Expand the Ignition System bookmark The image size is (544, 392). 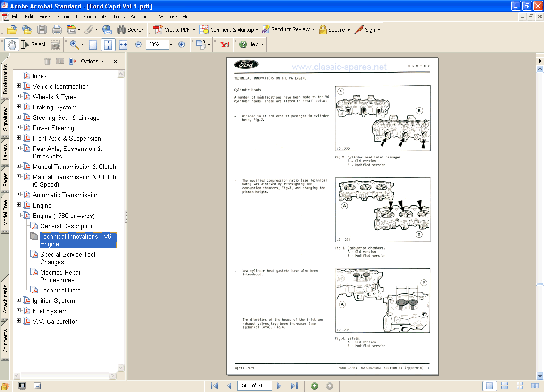click(x=19, y=300)
